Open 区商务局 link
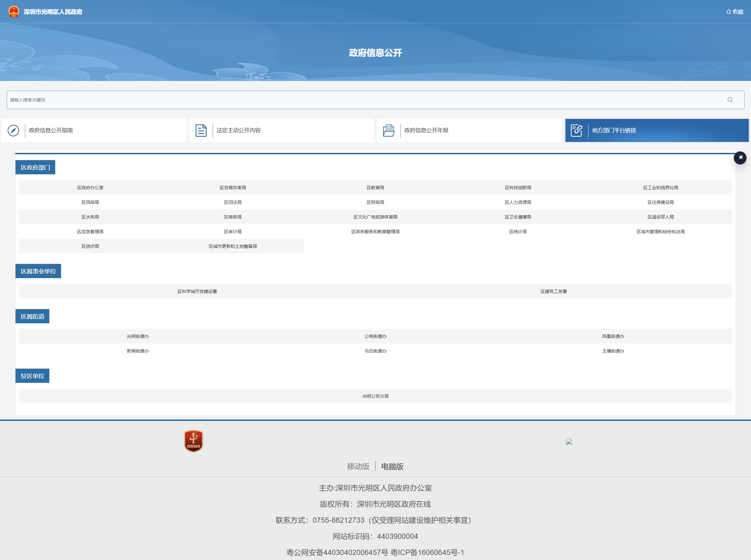 pos(233,217)
